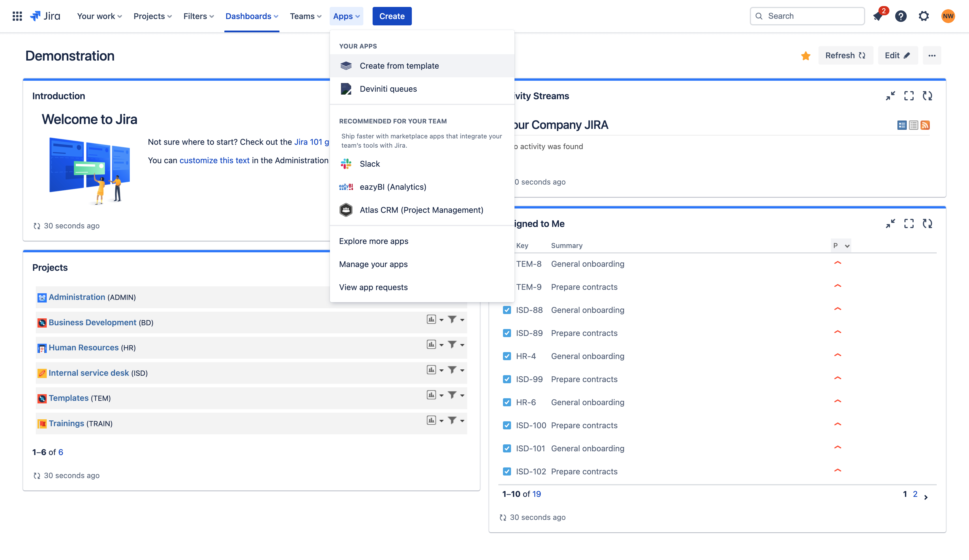This screenshot has height=560, width=969.
Task: Expand the Your work menu
Action: [x=99, y=16]
